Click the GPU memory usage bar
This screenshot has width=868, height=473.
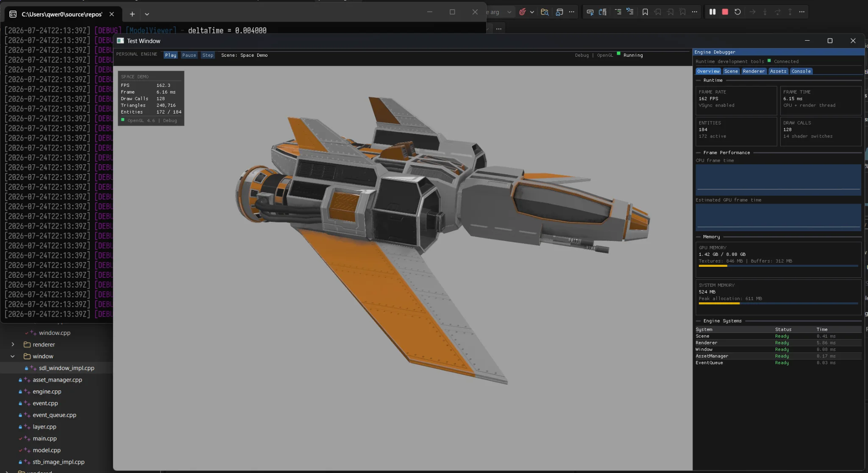click(x=778, y=266)
